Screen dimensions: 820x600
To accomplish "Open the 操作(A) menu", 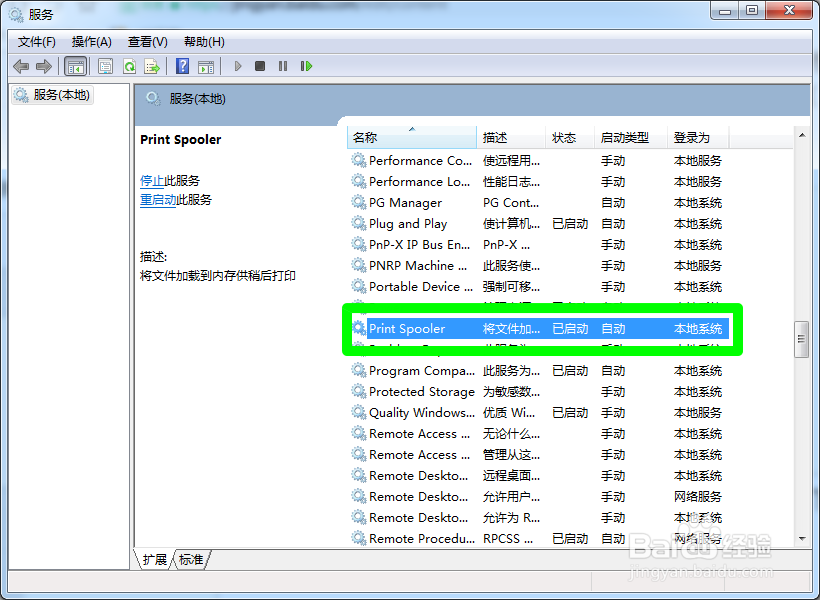I will click(91, 41).
